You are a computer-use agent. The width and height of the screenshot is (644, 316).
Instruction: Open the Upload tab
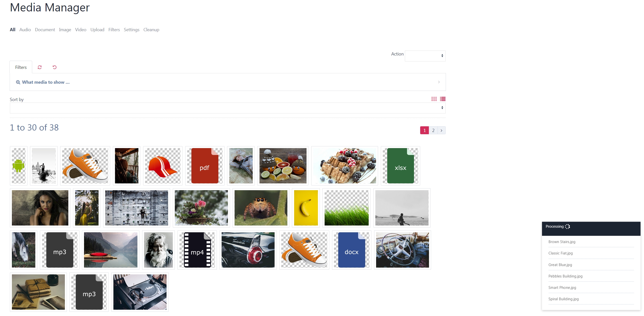97,30
